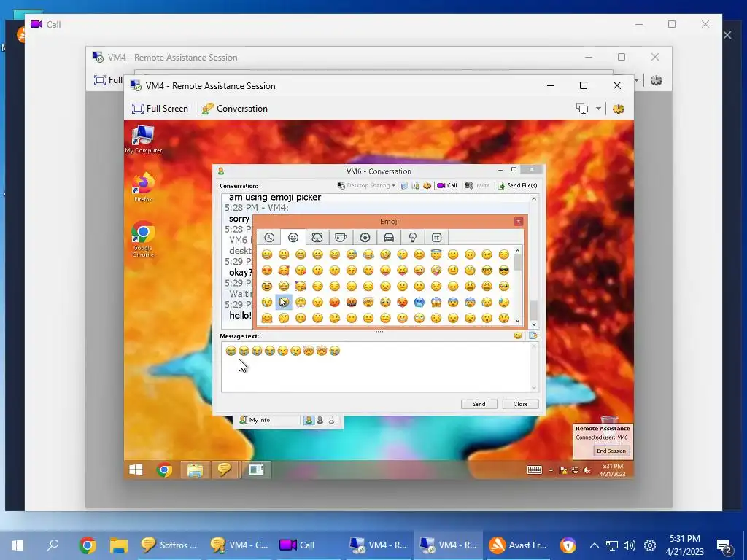
Task: Click the Close button of the conversation
Action: pyautogui.click(x=520, y=404)
